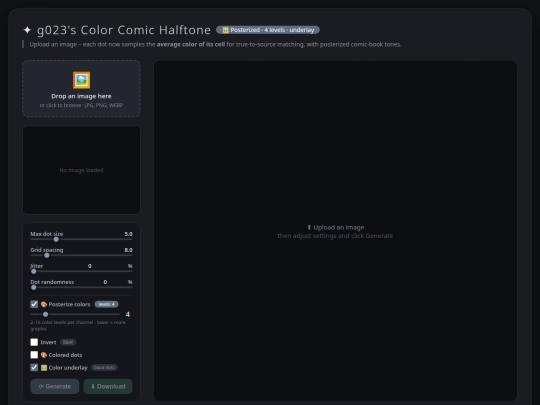
Task: Click the Jitter slider handle
Action: click(x=33, y=271)
